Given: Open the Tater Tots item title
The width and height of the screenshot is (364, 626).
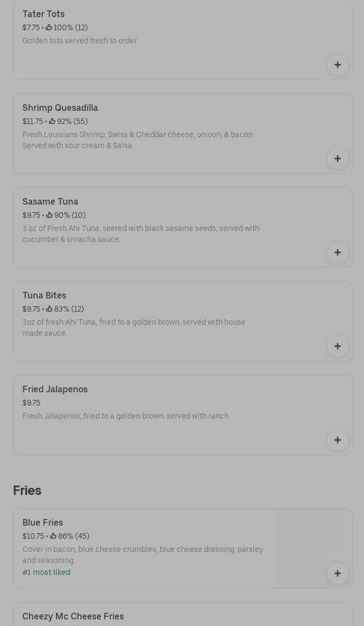Looking at the screenshot, I should [43, 14].
